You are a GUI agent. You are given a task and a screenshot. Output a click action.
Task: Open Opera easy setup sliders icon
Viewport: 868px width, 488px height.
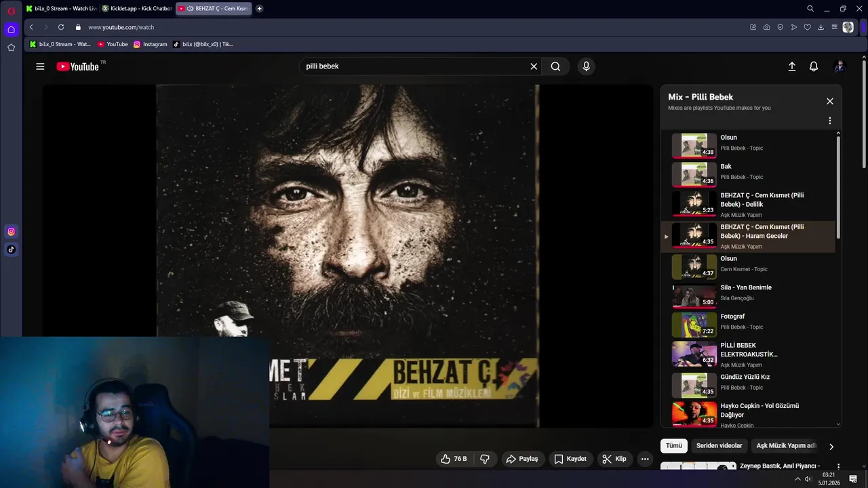tap(835, 27)
